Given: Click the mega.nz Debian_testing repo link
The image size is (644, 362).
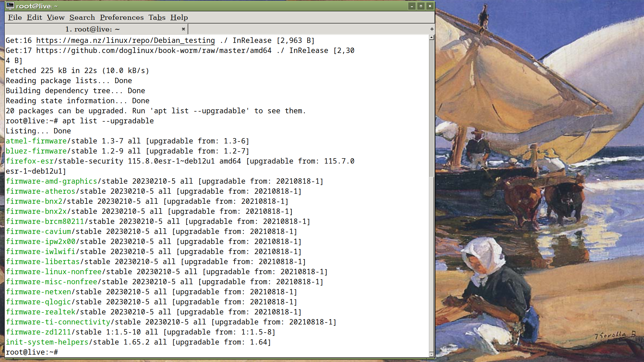Looking at the screenshot, I should [125, 41].
